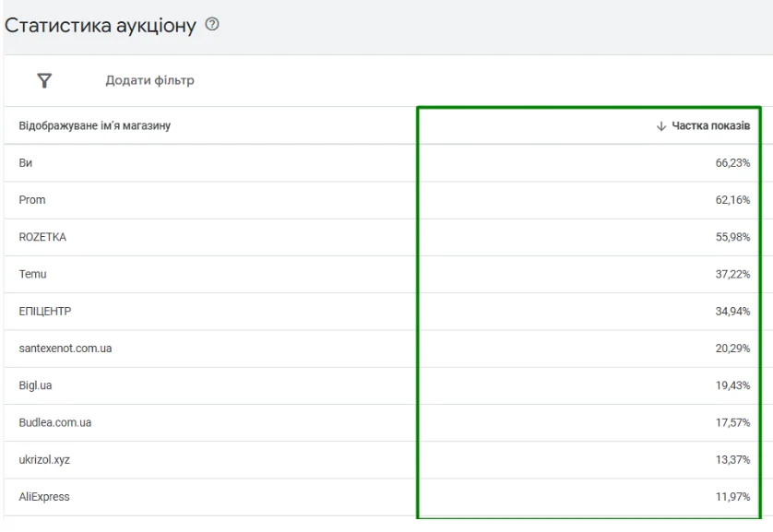
Task: Sort by Частка показів column header
Action: [710, 126]
